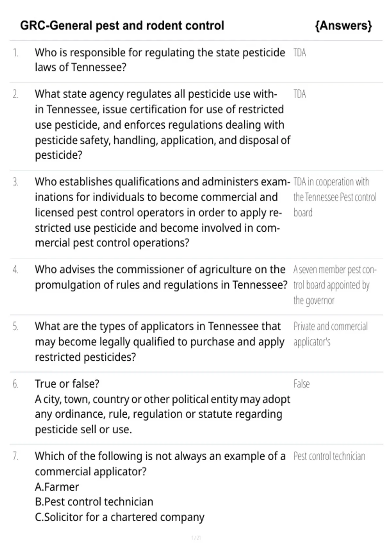Select question 5 about types of applicators

tap(159, 342)
